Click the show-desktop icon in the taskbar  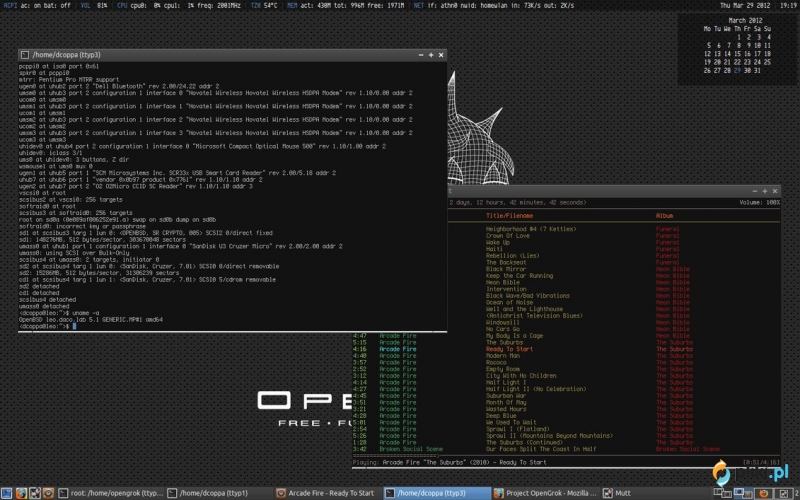[7, 493]
